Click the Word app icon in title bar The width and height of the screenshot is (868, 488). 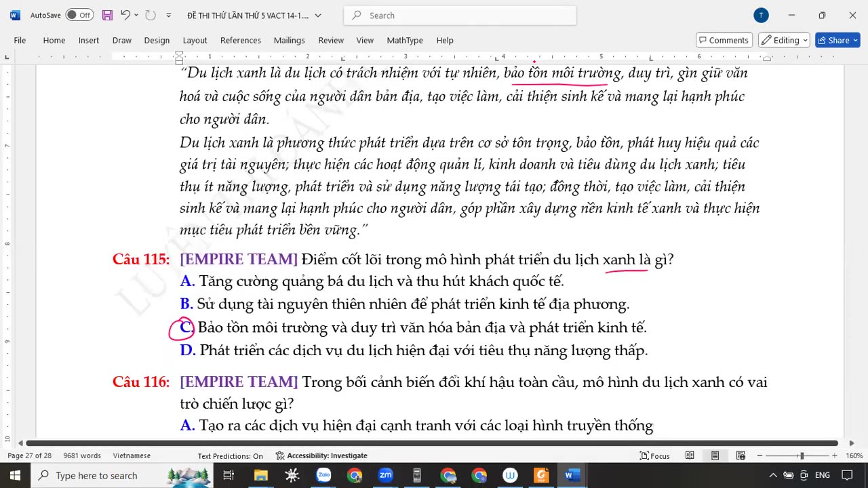[15, 15]
